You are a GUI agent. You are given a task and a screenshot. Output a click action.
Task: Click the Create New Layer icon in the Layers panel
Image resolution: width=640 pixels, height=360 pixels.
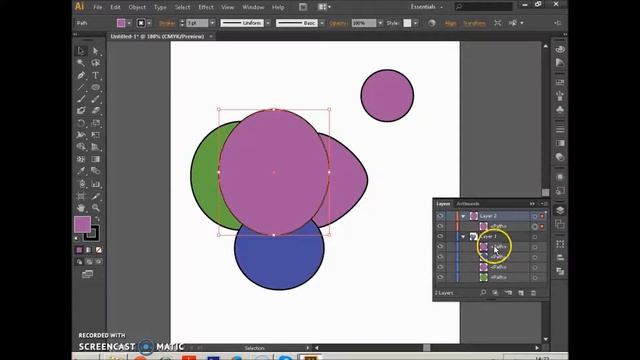coord(521,293)
